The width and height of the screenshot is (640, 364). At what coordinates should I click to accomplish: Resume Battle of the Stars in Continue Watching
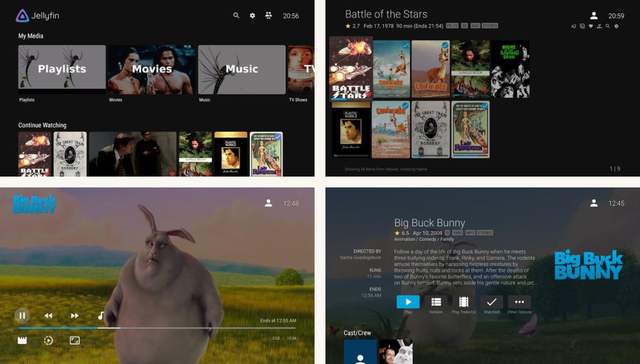[x=35, y=154]
